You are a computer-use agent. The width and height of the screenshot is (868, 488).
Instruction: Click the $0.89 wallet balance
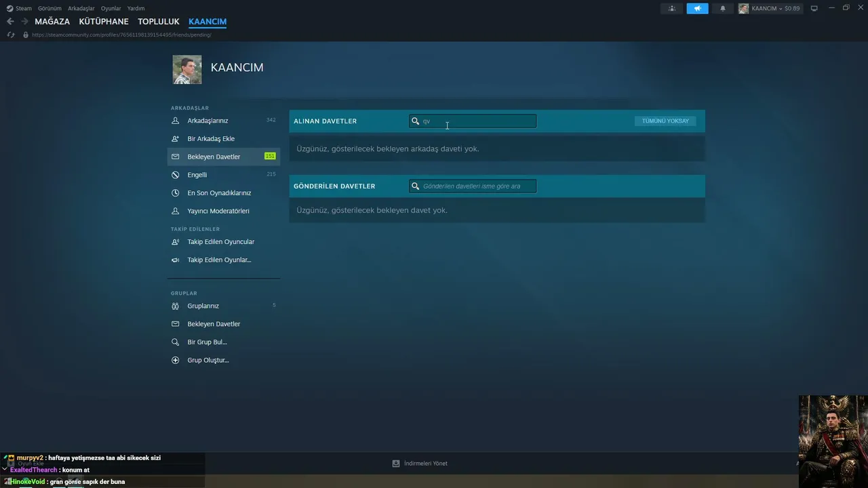click(792, 8)
